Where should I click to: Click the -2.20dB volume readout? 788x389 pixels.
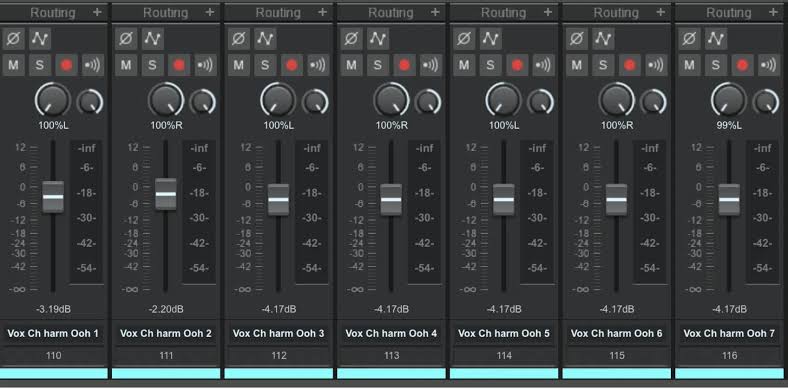(166, 309)
